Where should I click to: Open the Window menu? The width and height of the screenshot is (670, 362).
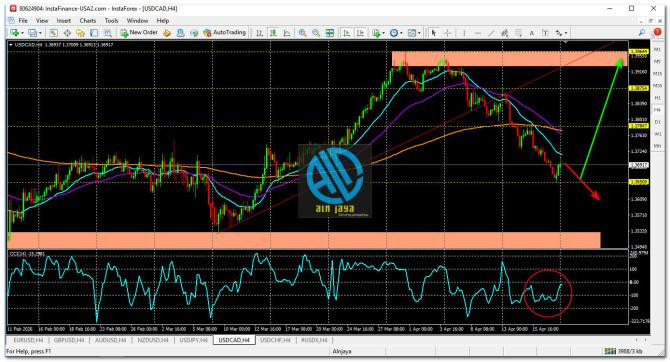[137, 21]
